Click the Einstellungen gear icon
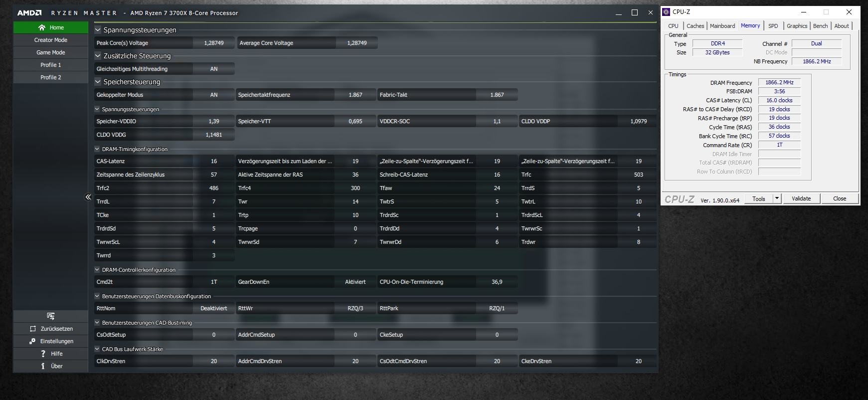Screen dimensions: 868x400 pos(32,341)
